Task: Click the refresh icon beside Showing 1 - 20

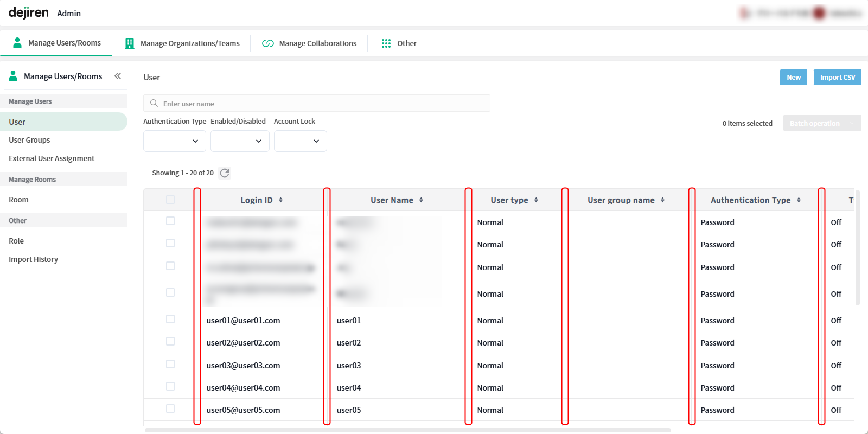Action: [x=225, y=173]
